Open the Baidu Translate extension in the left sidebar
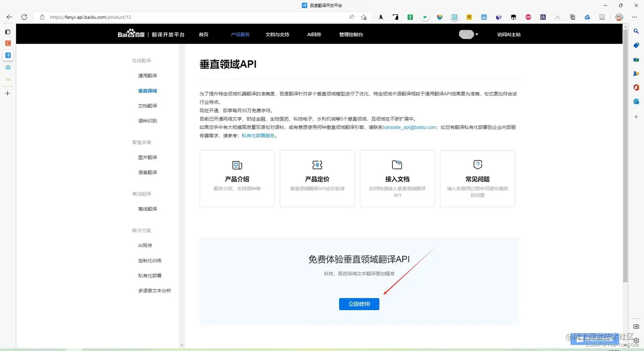The image size is (644, 351). [8, 55]
